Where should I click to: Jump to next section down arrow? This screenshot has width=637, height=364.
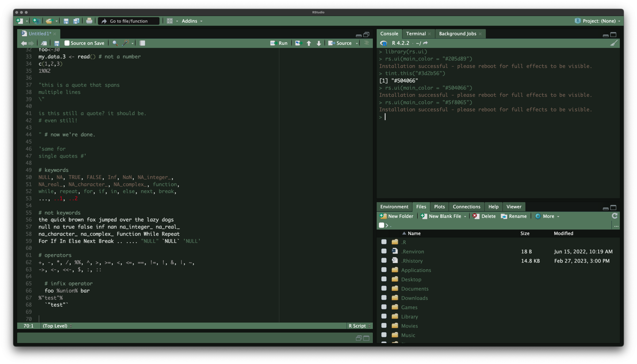tap(318, 43)
